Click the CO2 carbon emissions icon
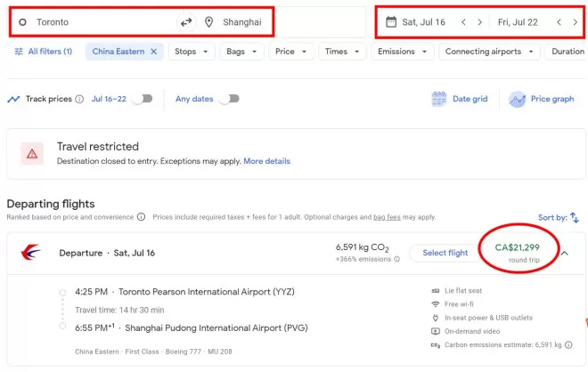This screenshot has height=372, width=588. (436, 345)
